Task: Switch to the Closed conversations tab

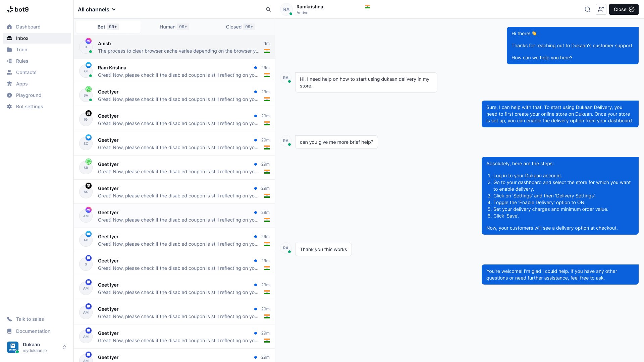Action: point(239,27)
